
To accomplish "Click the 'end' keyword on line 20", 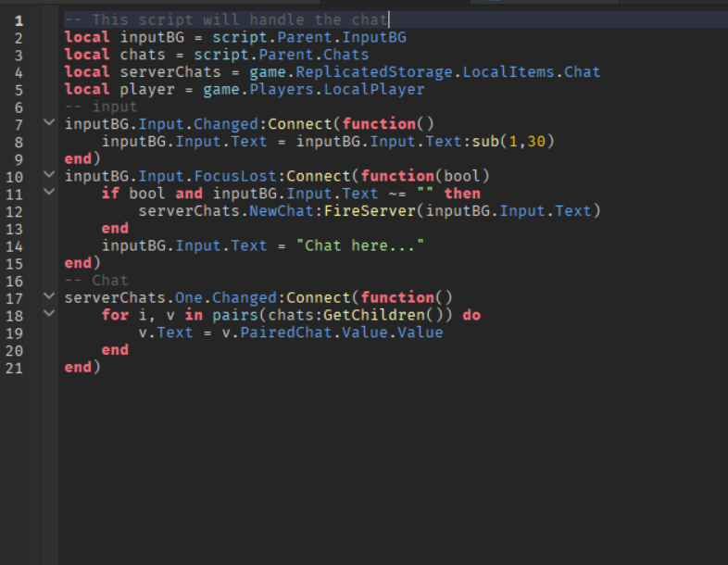I will (115, 349).
